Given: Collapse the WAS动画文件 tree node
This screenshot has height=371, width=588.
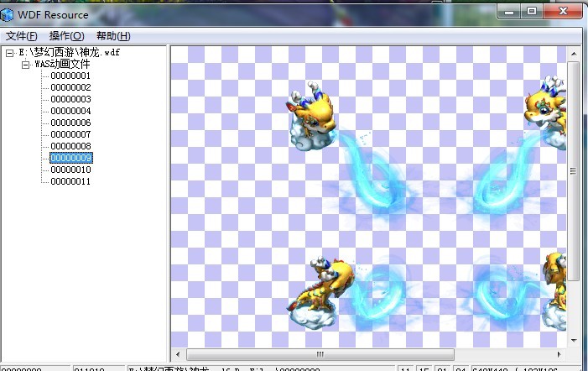Looking at the screenshot, I should coord(25,65).
